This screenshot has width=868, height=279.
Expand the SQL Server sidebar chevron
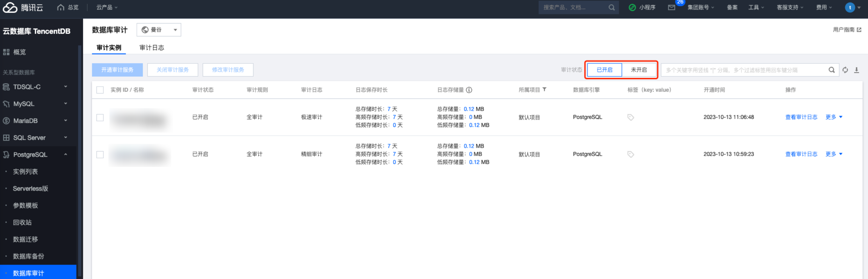tap(65, 137)
